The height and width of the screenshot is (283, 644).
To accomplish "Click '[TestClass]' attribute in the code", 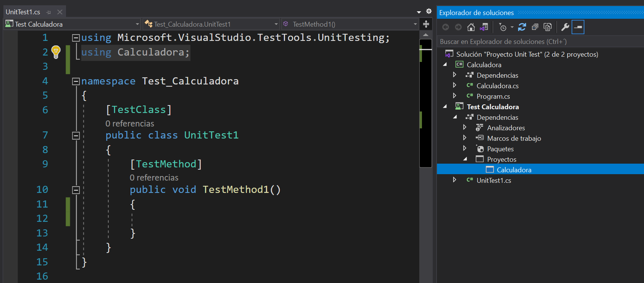I will 139,110.
